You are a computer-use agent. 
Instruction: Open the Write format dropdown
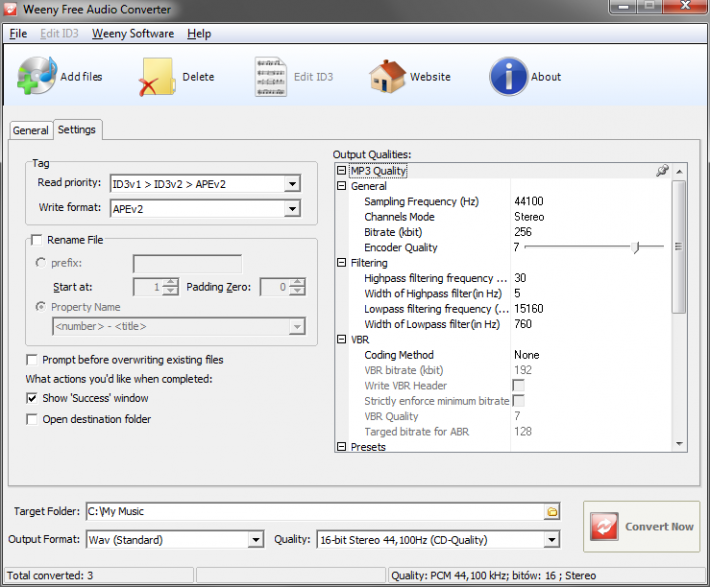(x=293, y=209)
